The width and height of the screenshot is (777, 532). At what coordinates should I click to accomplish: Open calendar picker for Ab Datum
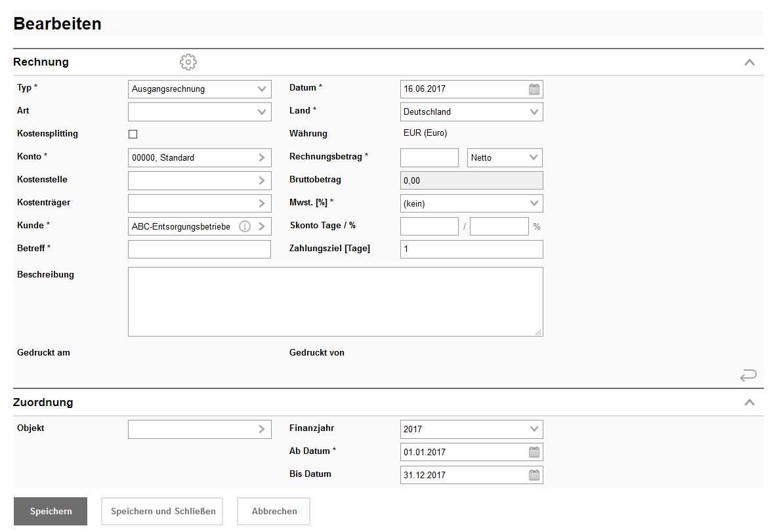(534, 452)
